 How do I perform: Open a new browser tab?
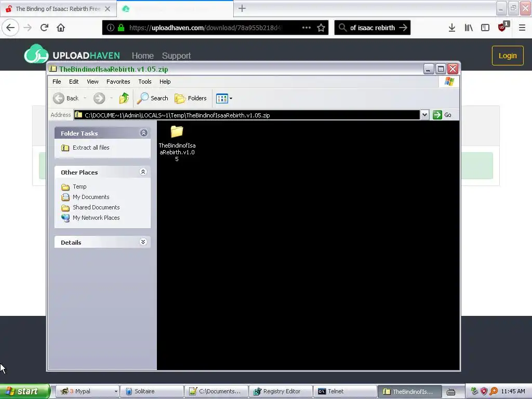pos(242,8)
